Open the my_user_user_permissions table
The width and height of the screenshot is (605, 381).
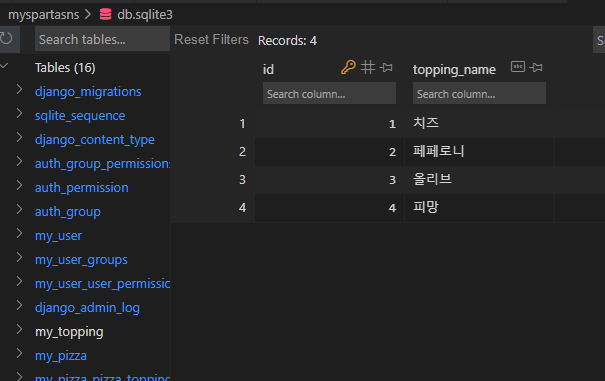(102, 284)
